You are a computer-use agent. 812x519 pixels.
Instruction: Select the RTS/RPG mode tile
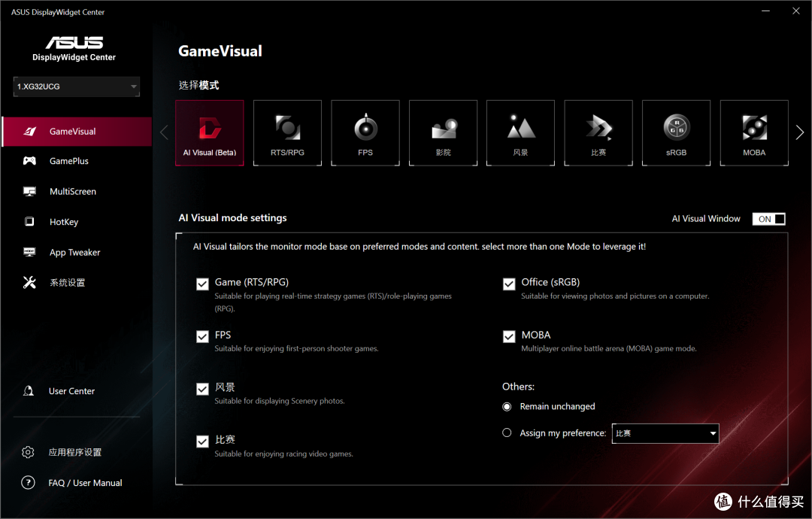point(287,133)
